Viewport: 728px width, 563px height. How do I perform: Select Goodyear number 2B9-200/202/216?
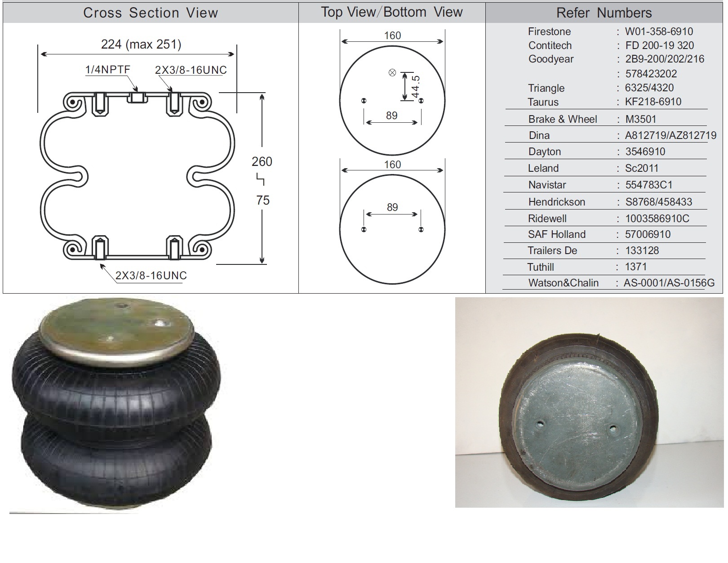(665, 59)
